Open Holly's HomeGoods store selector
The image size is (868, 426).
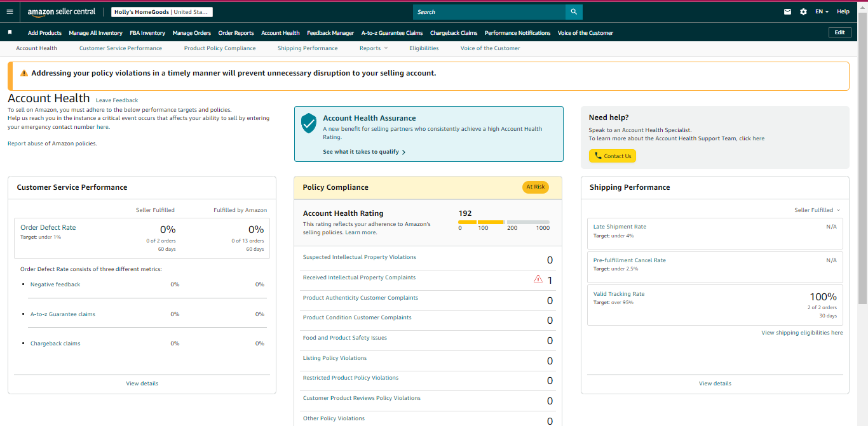[161, 12]
